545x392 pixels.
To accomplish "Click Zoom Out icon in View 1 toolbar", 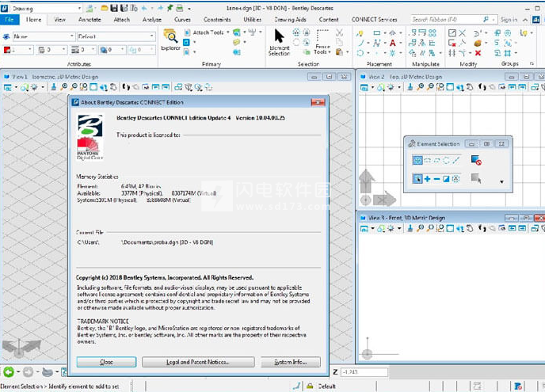I will pyautogui.click(x=74, y=87).
